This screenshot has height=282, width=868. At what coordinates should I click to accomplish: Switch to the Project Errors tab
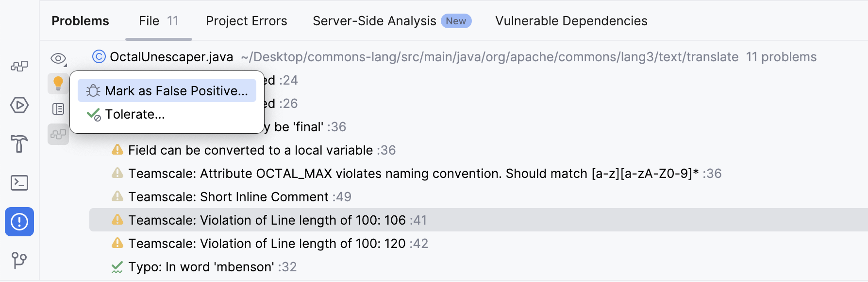tap(246, 21)
